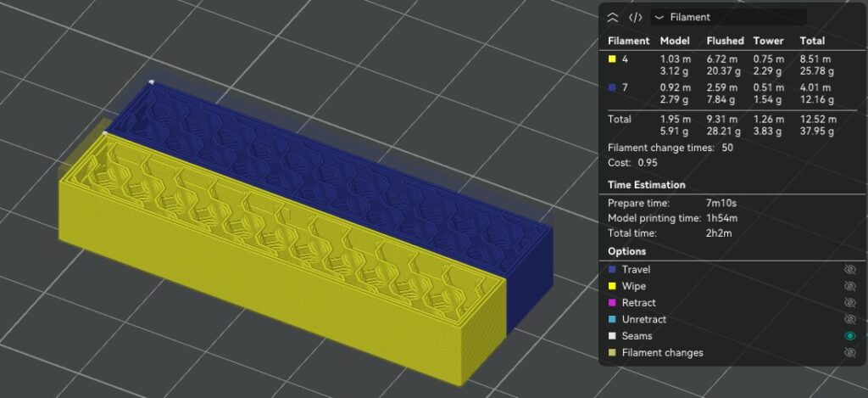The image size is (868, 398).
Task: Click the Seams option white square
Action: (x=612, y=336)
